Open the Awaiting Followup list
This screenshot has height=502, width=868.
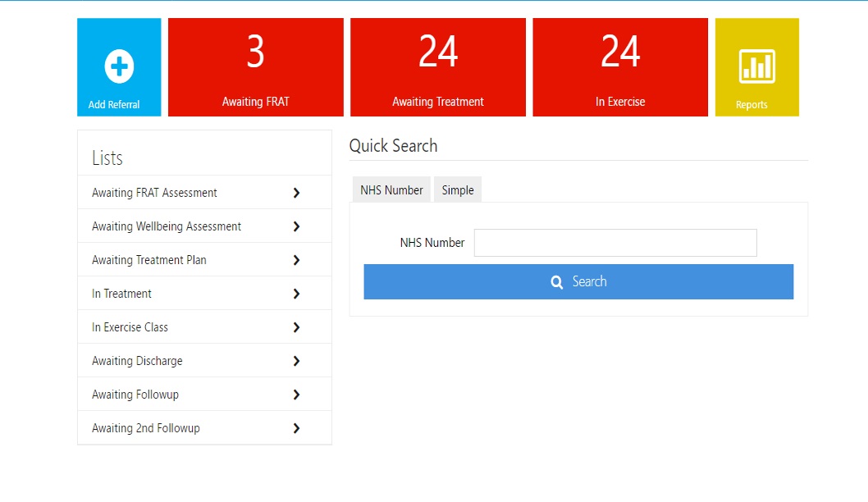point(204,395)
